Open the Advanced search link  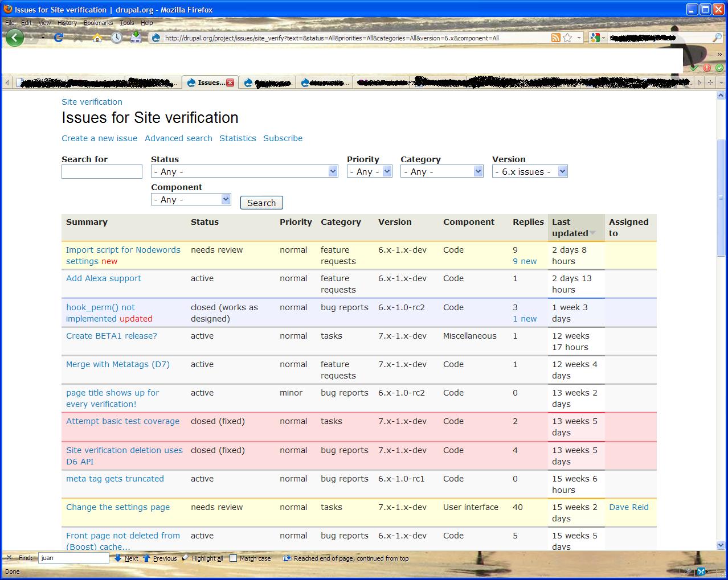(x=178, y=138)
